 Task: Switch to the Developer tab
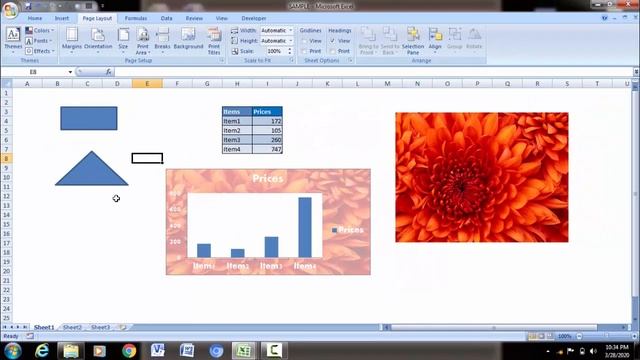click(x=254, y=18)
